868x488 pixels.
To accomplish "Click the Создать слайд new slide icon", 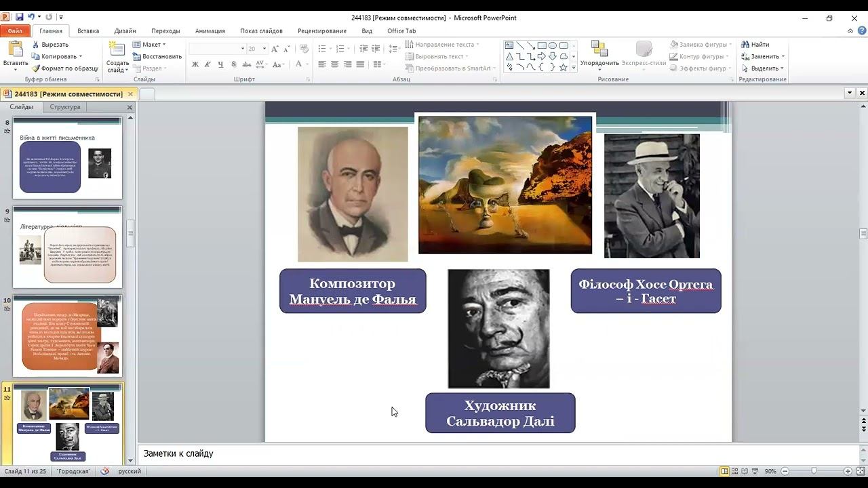I will (x=117, y=49).
